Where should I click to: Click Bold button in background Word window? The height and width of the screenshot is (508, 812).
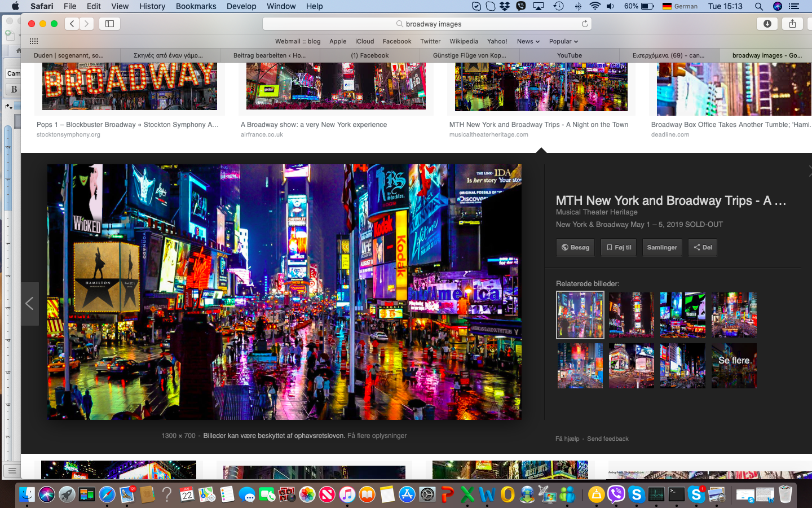(14, 89)
